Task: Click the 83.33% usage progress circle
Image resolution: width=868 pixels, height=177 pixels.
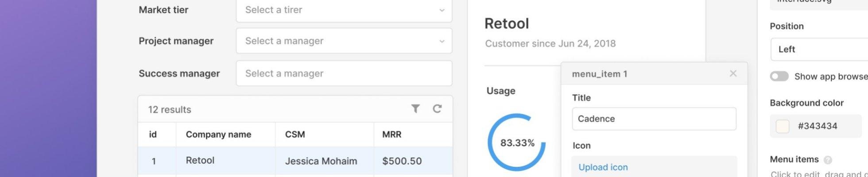Action: tap(517, 142)
